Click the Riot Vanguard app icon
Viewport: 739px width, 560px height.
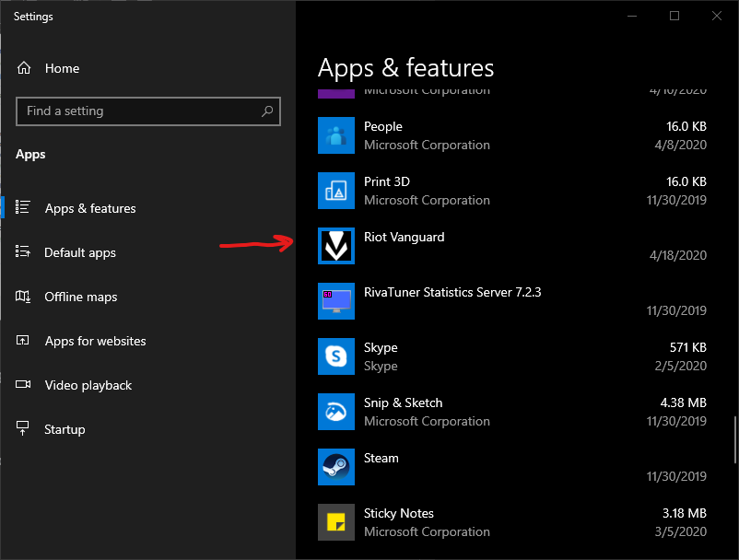(x=336, y=246)
